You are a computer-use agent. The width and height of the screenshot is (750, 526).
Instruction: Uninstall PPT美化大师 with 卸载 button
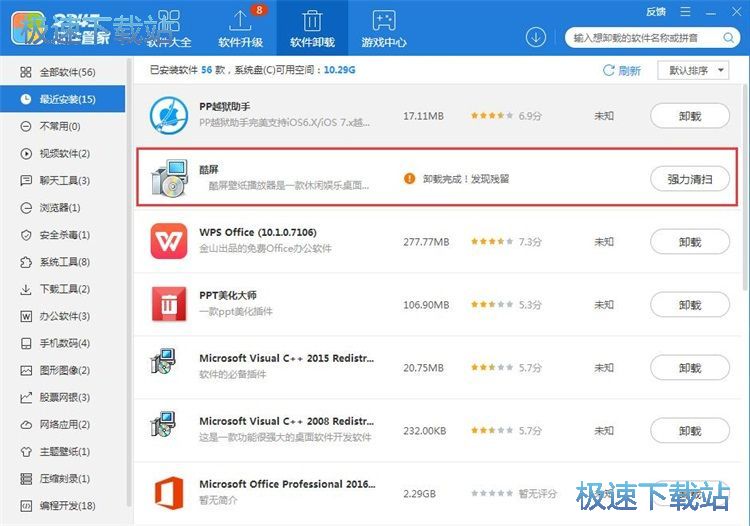tap(690, 305)
